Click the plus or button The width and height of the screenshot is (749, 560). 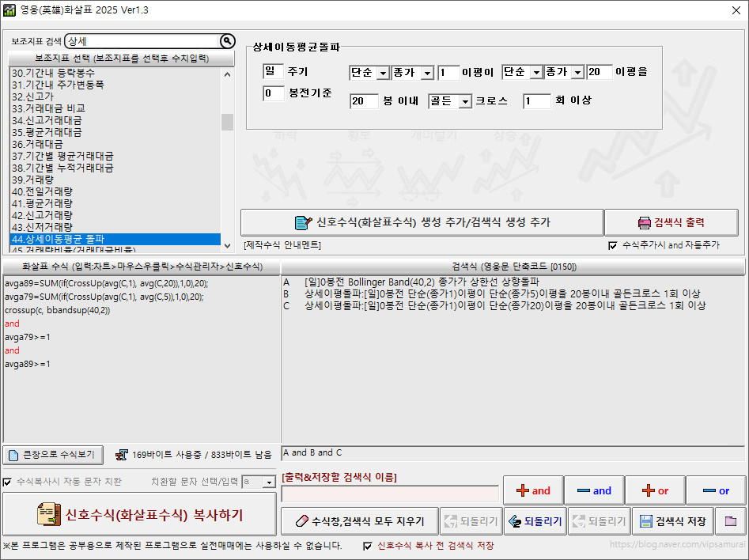pyautogui.click(x=654, y=490)
